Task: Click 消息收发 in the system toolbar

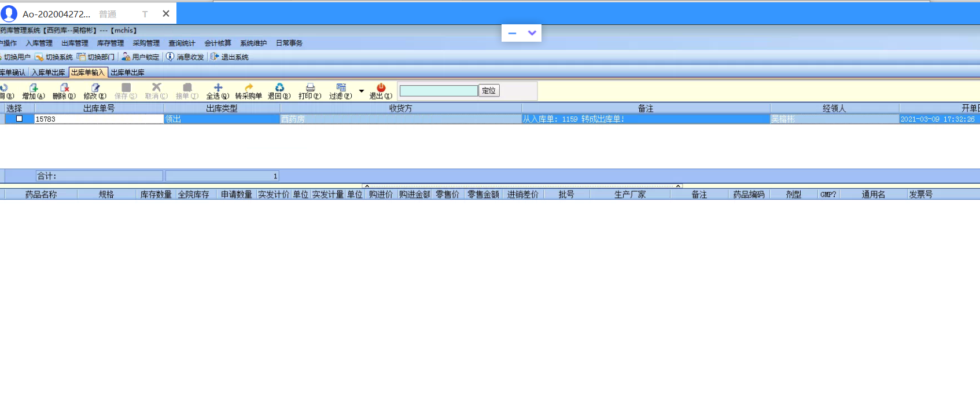Action: tap(185, 57)
